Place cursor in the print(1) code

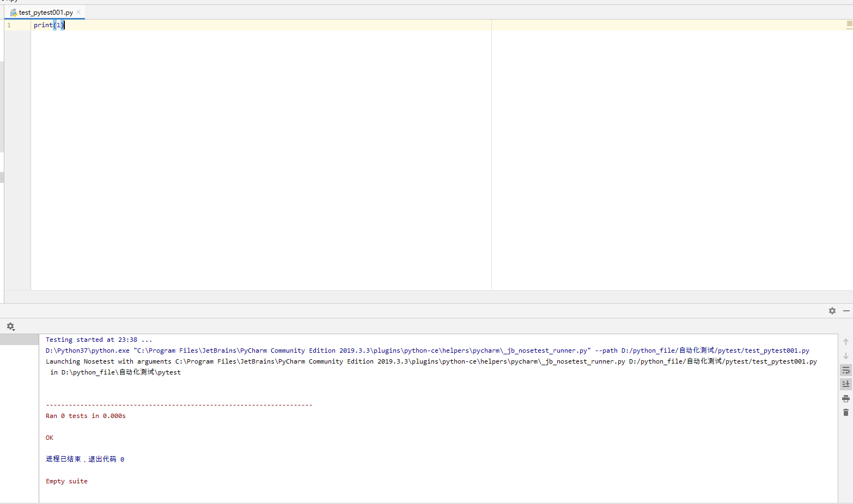[48, 25]
